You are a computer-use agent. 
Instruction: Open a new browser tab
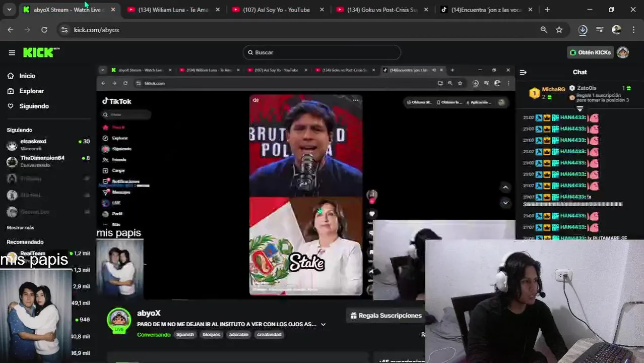[547, 10]
